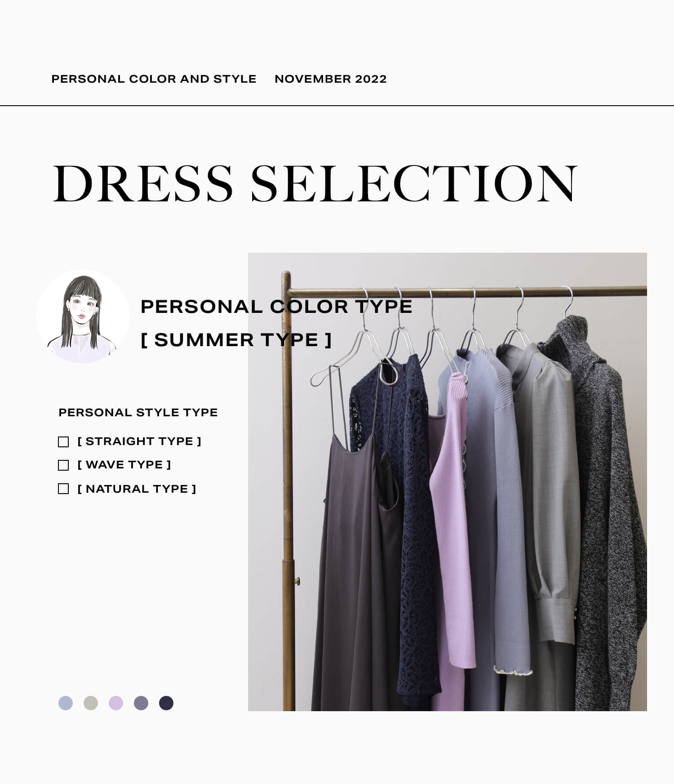Select the grey-green color dot
The height and width of the screenshot is (784, 674).
91,703
